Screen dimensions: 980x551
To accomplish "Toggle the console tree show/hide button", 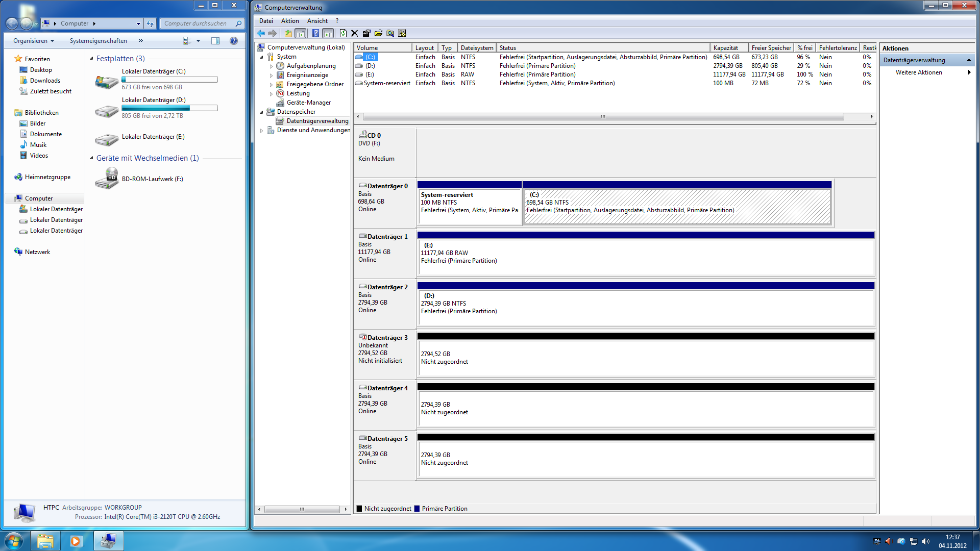I will [x=301, y=34].
